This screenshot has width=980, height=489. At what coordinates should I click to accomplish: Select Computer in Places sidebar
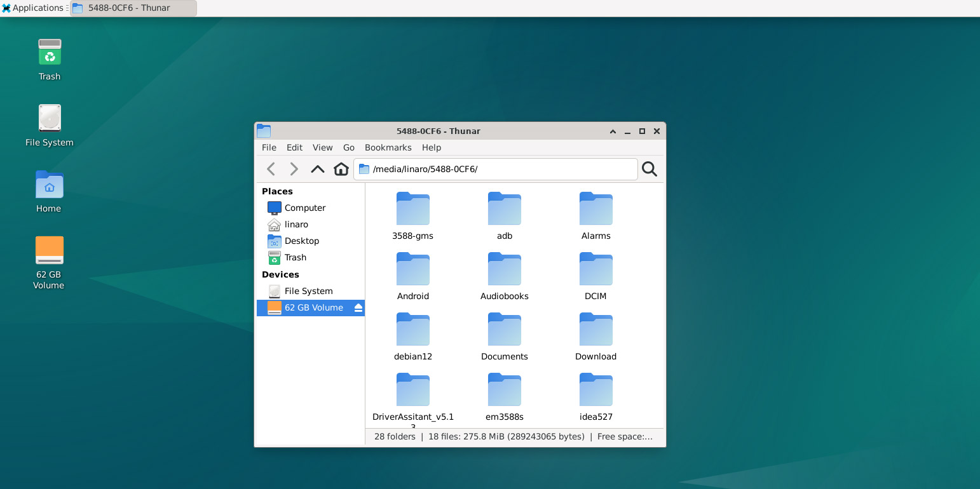point(304,208)
